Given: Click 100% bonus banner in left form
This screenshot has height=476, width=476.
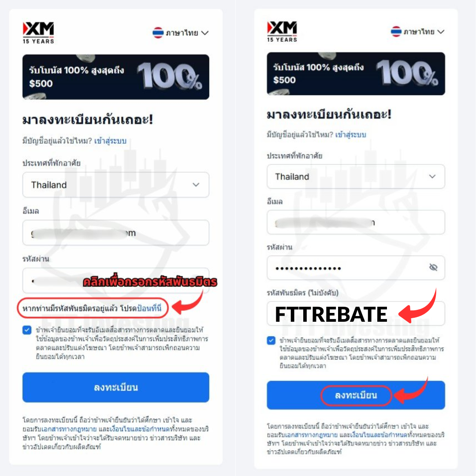Looking at the screenshot, I should point(115,77).
